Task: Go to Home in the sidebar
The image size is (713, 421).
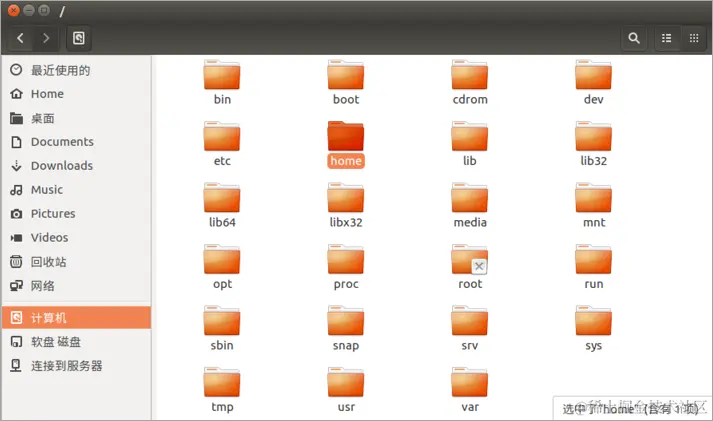Action: click(x=76, y=94)
